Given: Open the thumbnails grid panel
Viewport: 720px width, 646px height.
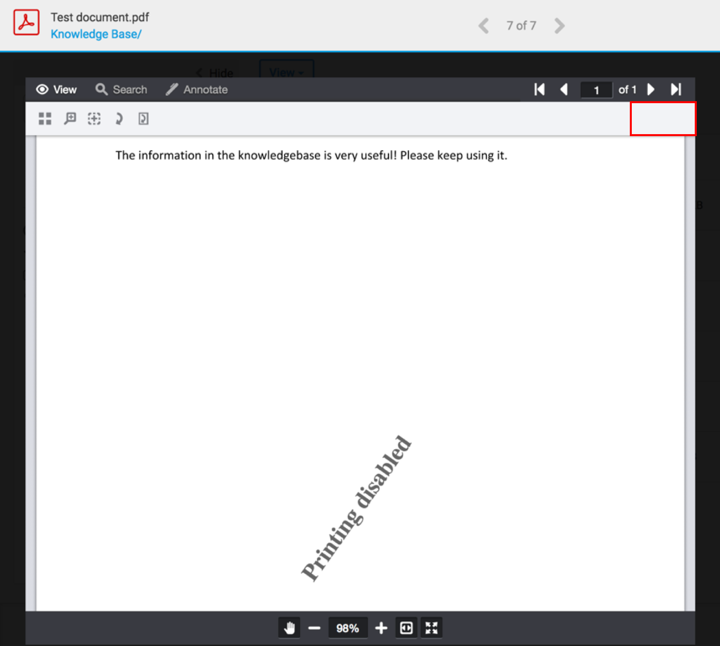Looking at the screenshot, I should pyautogui.click(x=45, y=119).
